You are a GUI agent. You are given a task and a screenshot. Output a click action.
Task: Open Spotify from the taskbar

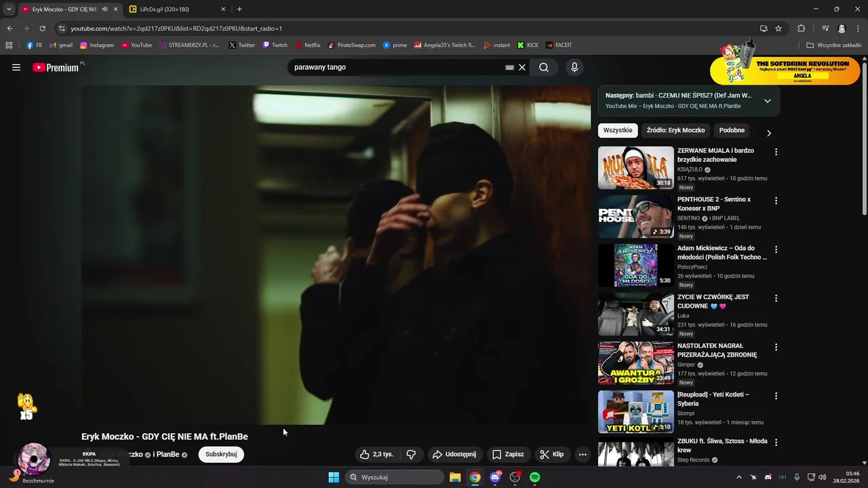[535, 477]
